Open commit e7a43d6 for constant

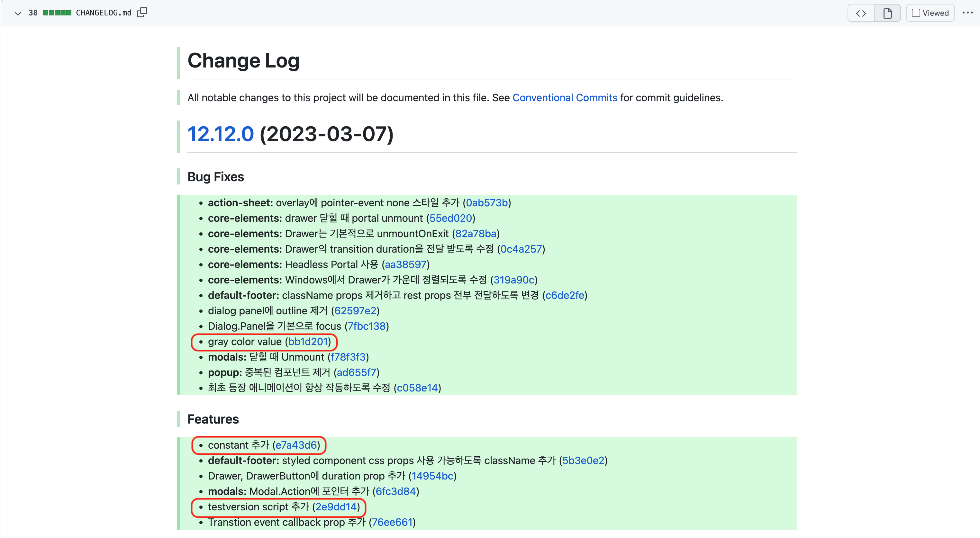point(296,445)
